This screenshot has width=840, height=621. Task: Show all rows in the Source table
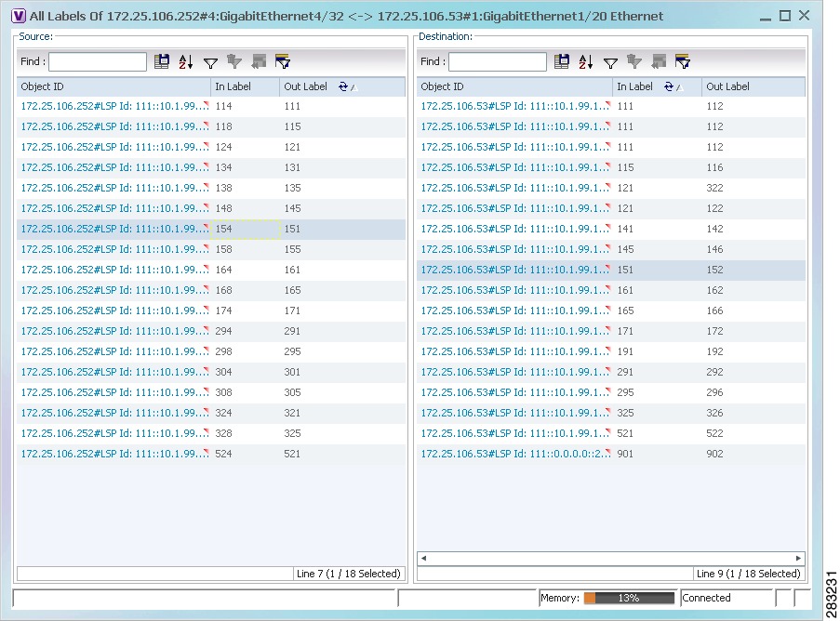pyautogui.click(x=259, y=61)
